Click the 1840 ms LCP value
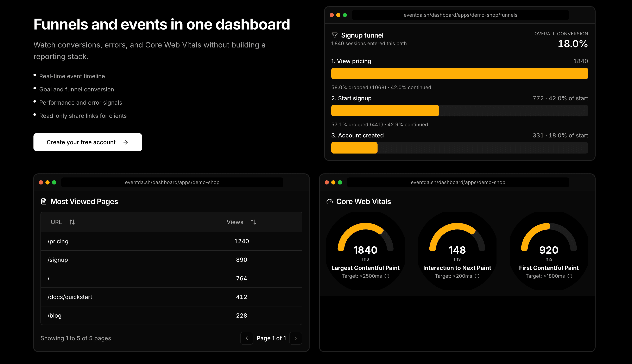The width and height of the screenshot is (632, 364). (x=365, y=250)
